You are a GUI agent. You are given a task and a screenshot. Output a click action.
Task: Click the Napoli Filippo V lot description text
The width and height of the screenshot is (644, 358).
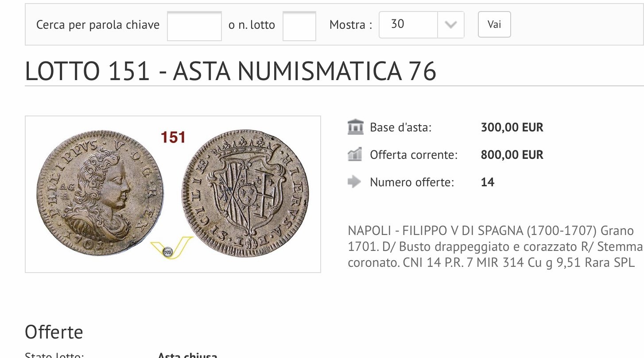(495, 246)
